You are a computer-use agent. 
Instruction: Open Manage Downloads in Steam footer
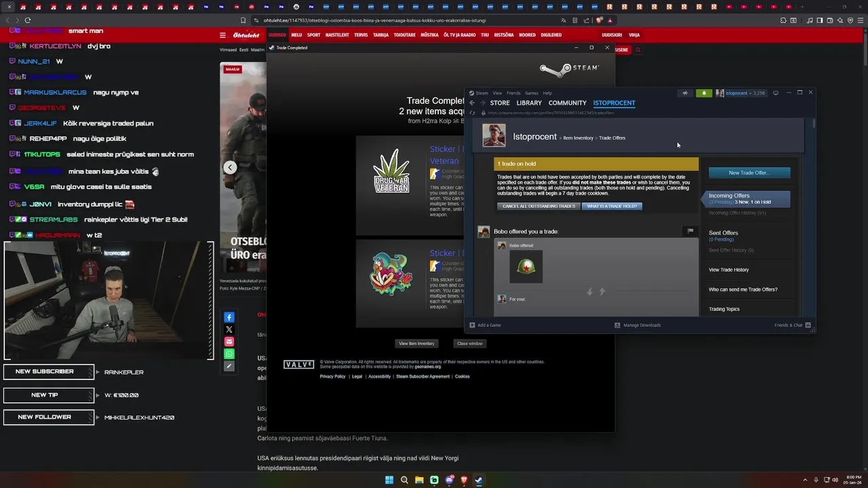(x=637, y=325)
